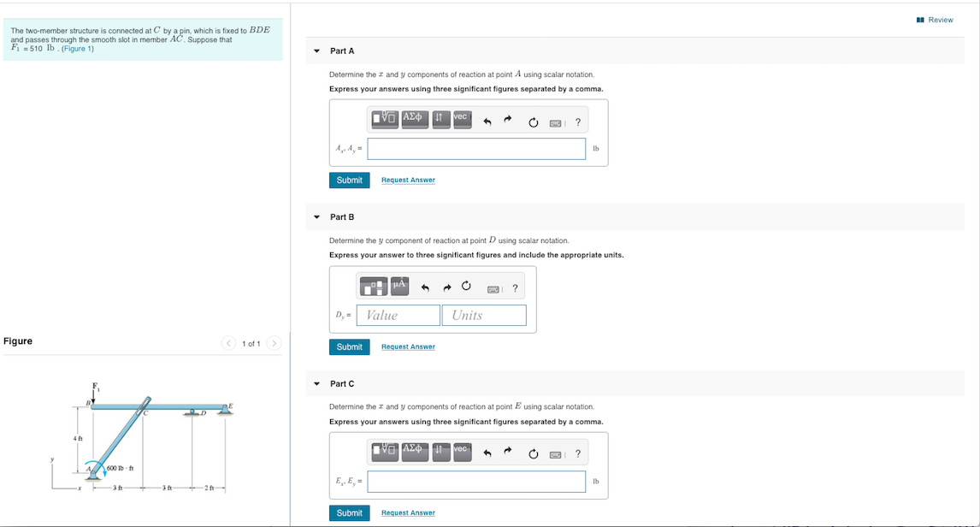Open the Review panel

(936, 19)
